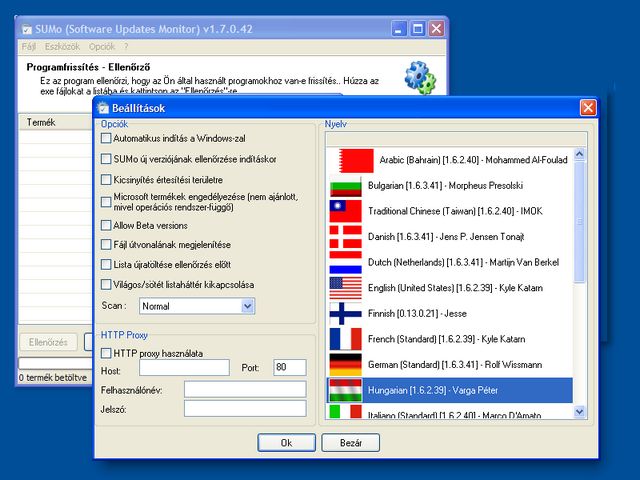Click the language list scrollbar thumb

[x=579, y=222]
